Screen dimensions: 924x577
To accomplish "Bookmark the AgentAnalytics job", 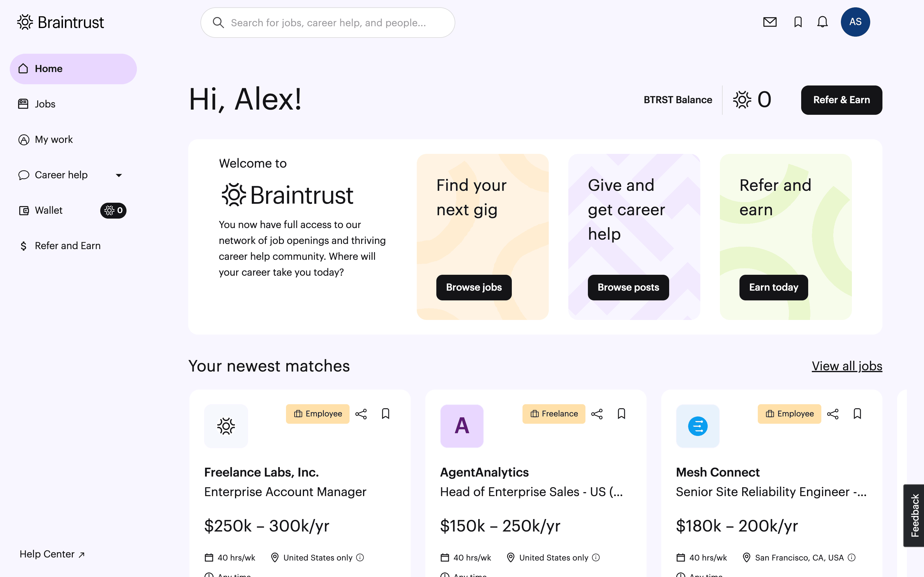I will (x=621, y=414).
